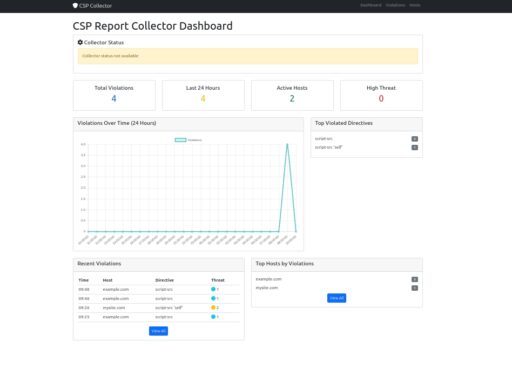Click the Active Hosts count of 2
Viewport: 512px width, 381px height.
pos(292,98)
